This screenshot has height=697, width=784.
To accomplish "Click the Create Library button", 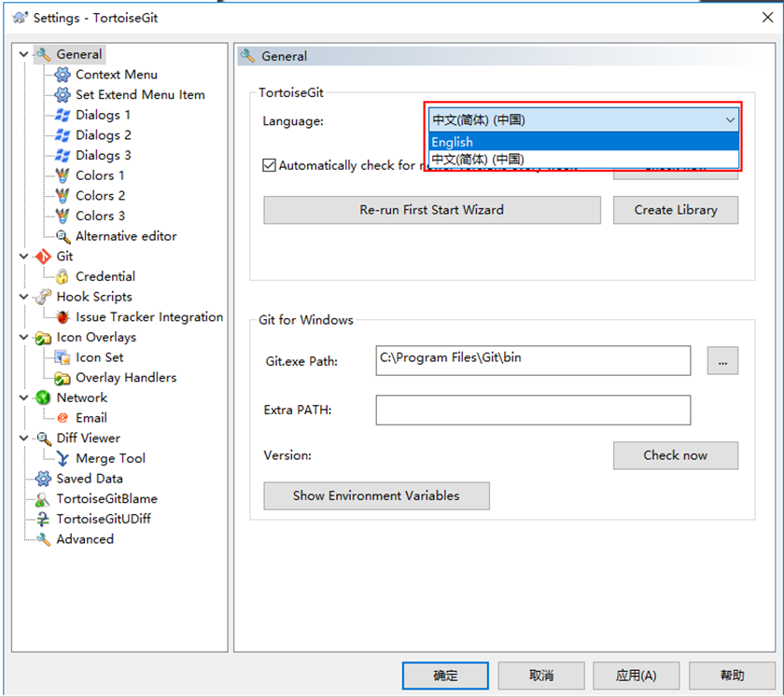I will coord(676,210).
